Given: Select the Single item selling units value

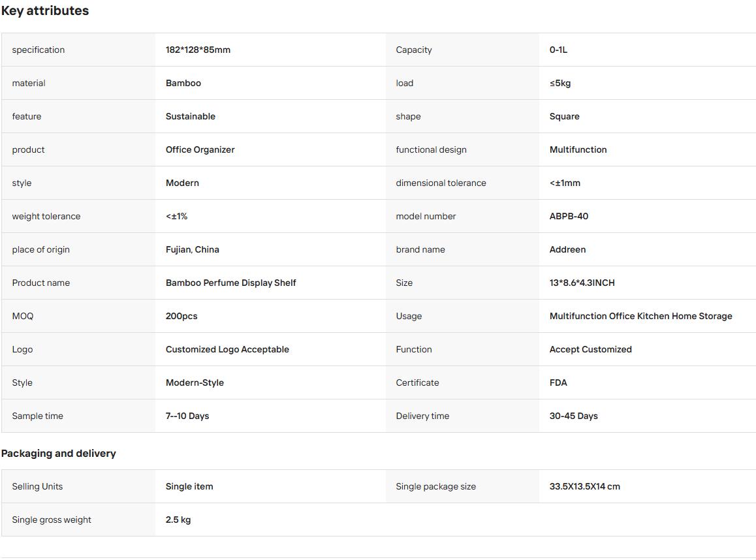Looking at the screenshot, I should tap(189, 486).
